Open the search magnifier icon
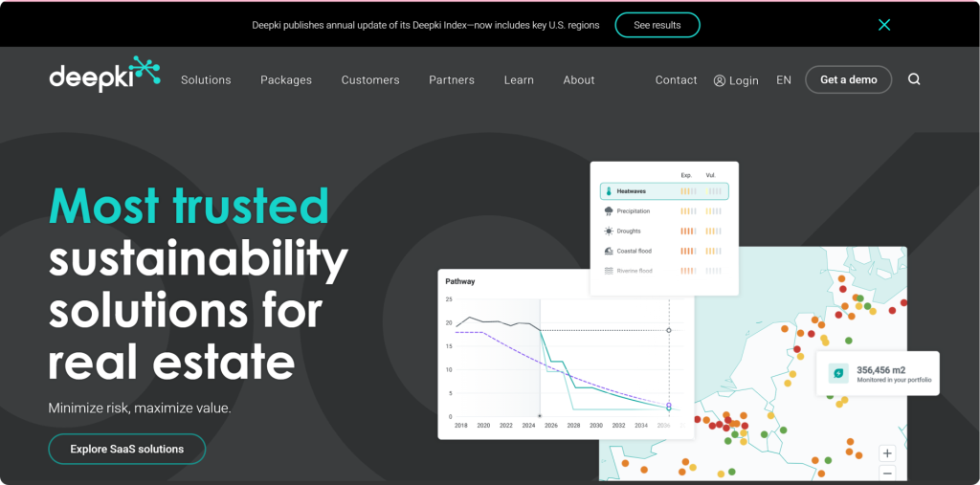This screenshot has height=485, width=980. click(914, 79)
